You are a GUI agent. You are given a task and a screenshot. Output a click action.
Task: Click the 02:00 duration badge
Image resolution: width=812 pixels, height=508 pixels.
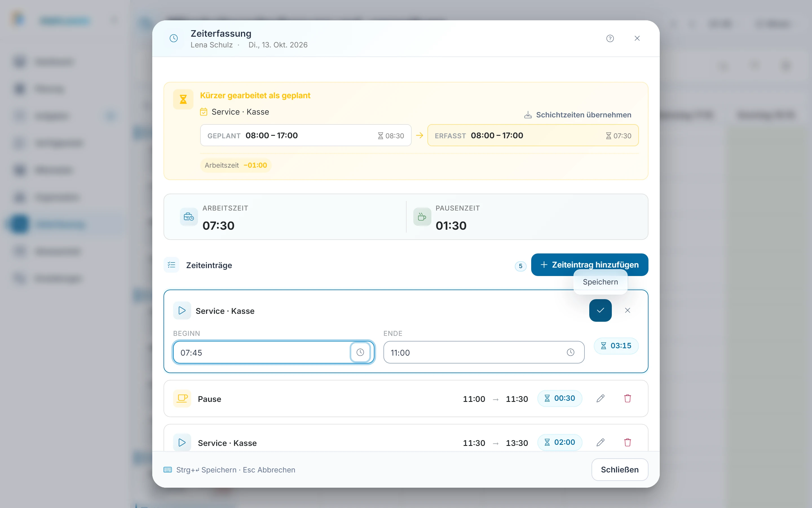(x=560, y=443)
